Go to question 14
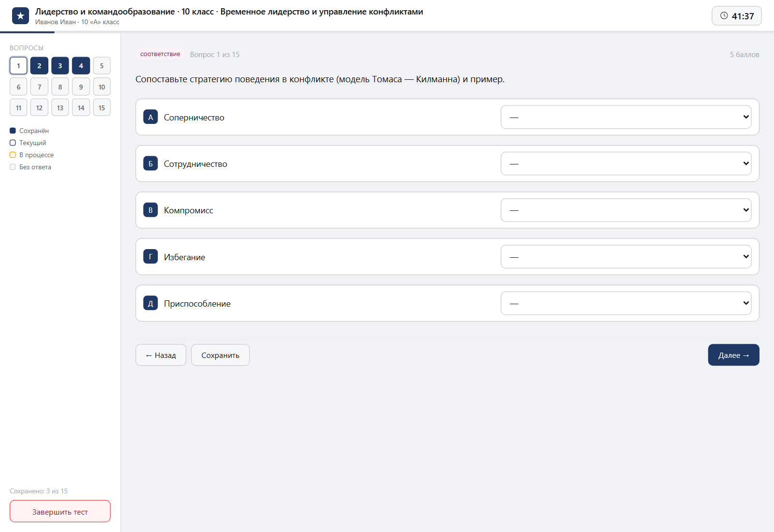The width and height of the screenshot is (774, 532). (81, 108)
